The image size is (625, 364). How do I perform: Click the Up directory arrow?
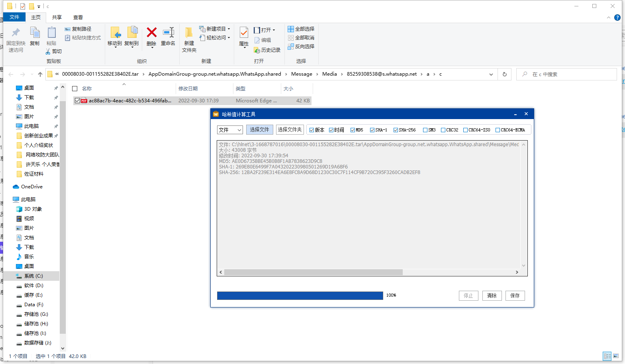click(x=40, y=74)
